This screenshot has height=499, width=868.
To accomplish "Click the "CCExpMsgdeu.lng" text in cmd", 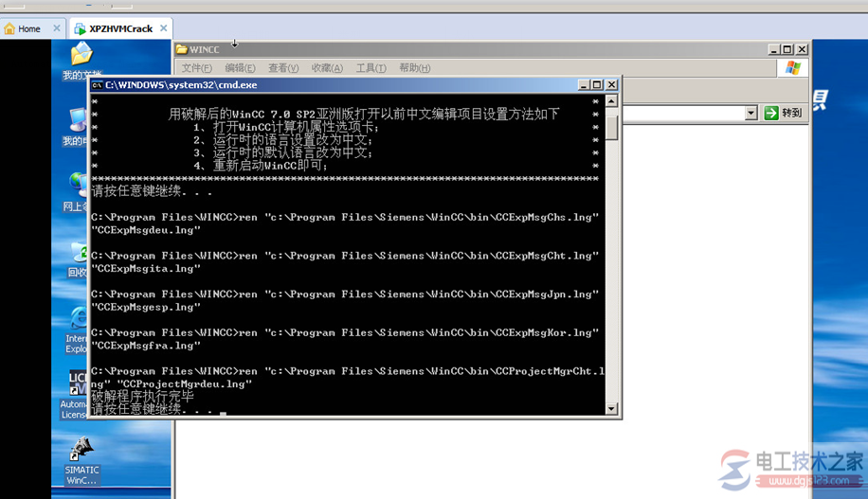I will (146, 230).
